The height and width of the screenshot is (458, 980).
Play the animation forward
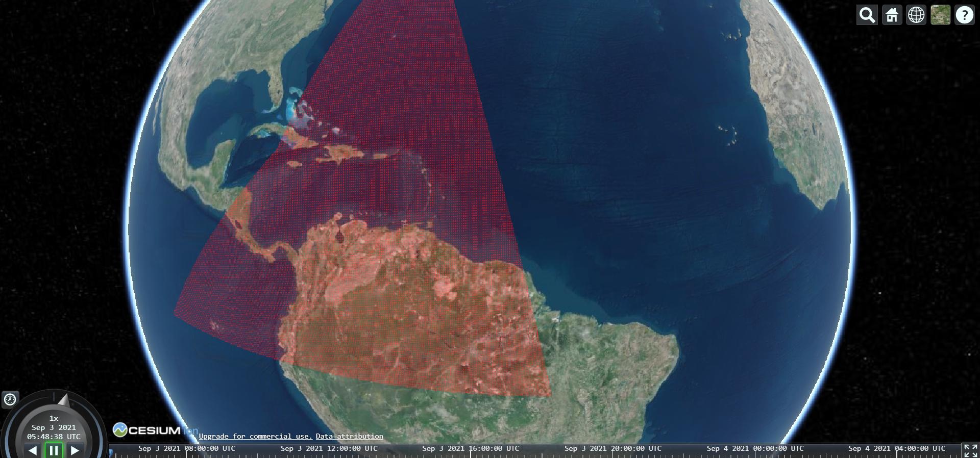pos(75,450)
